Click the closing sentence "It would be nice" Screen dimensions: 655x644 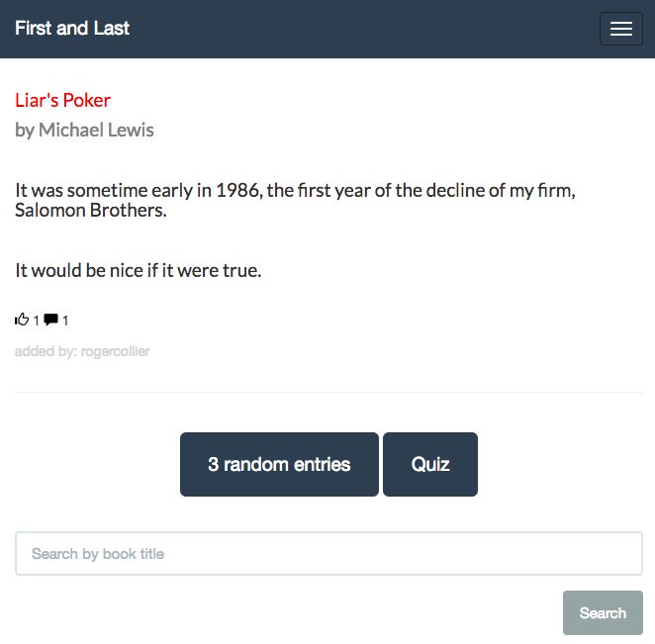pyautogui.click(x=139, y=270)
